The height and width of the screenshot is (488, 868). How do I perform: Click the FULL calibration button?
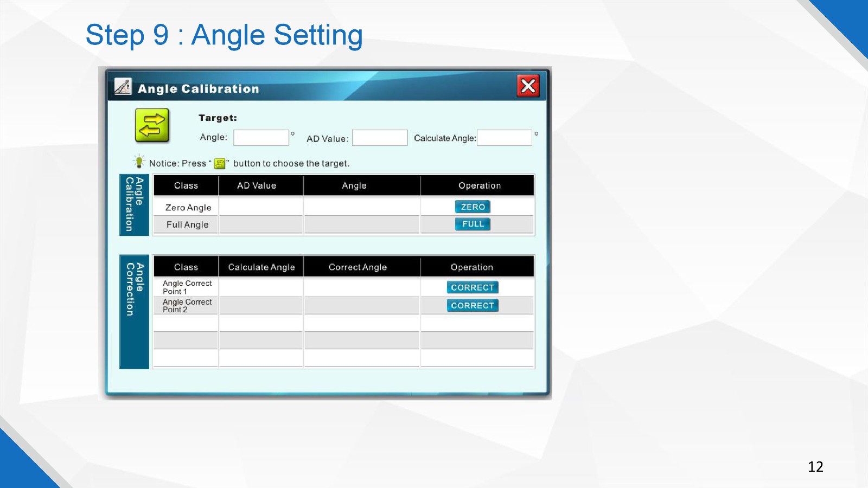[x=473, y=224]
